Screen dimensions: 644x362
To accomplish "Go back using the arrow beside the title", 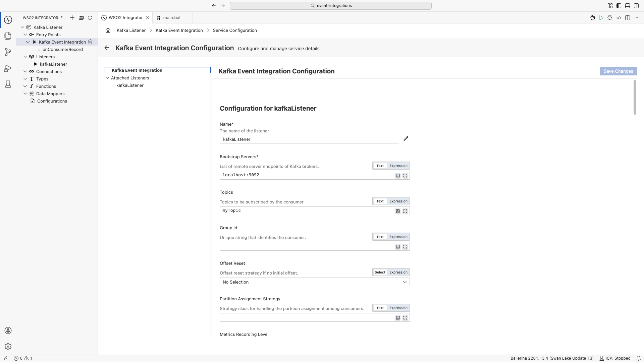I will click(x=107, y=48).
